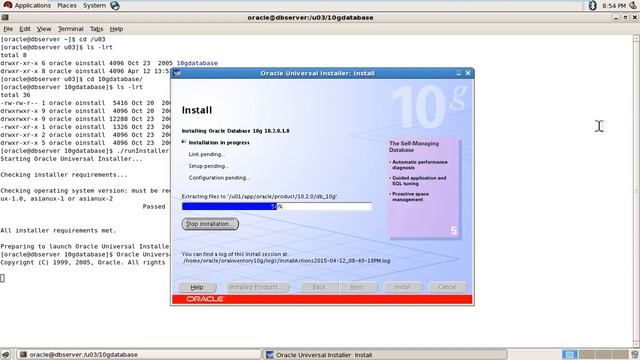640x360 pixels.
Task: Click the 10gdatabase directory name in terminal
Action: 197,63
